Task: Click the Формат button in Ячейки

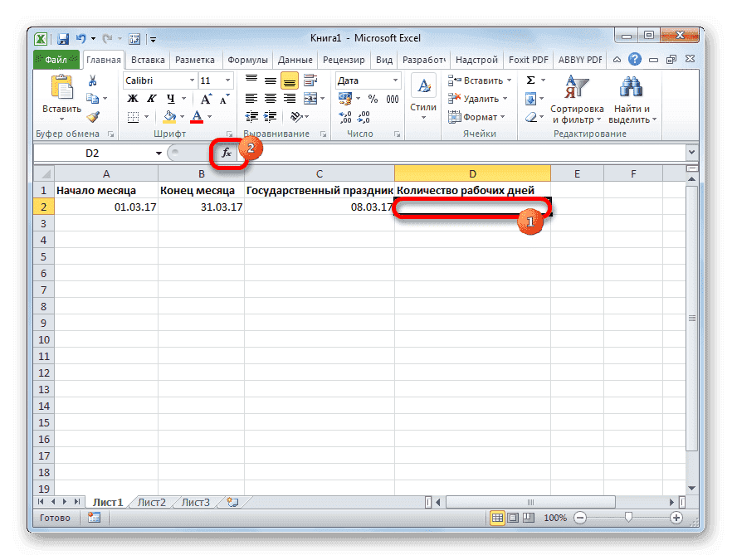Action: coord(476,116)
